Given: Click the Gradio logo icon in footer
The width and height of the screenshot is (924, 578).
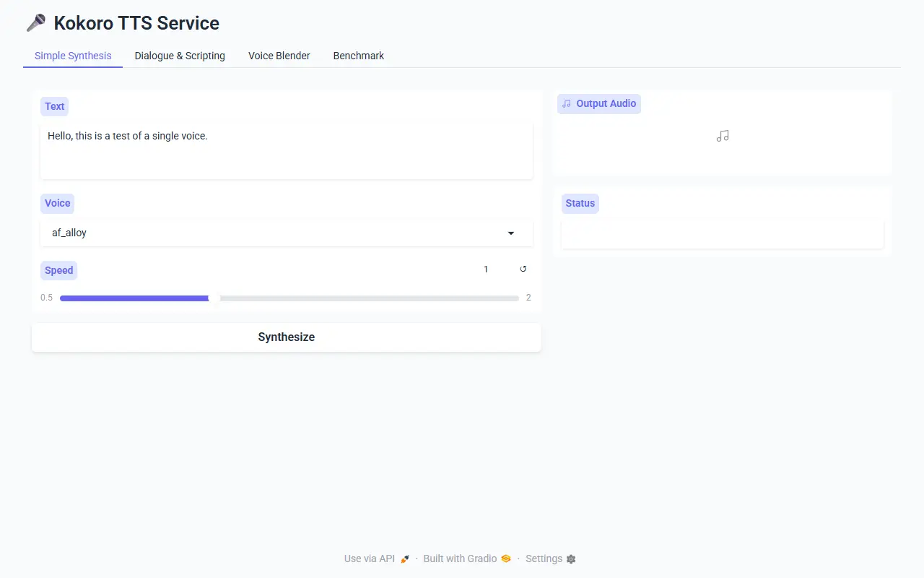Looking at the screenshot, I should click(506, 559).
